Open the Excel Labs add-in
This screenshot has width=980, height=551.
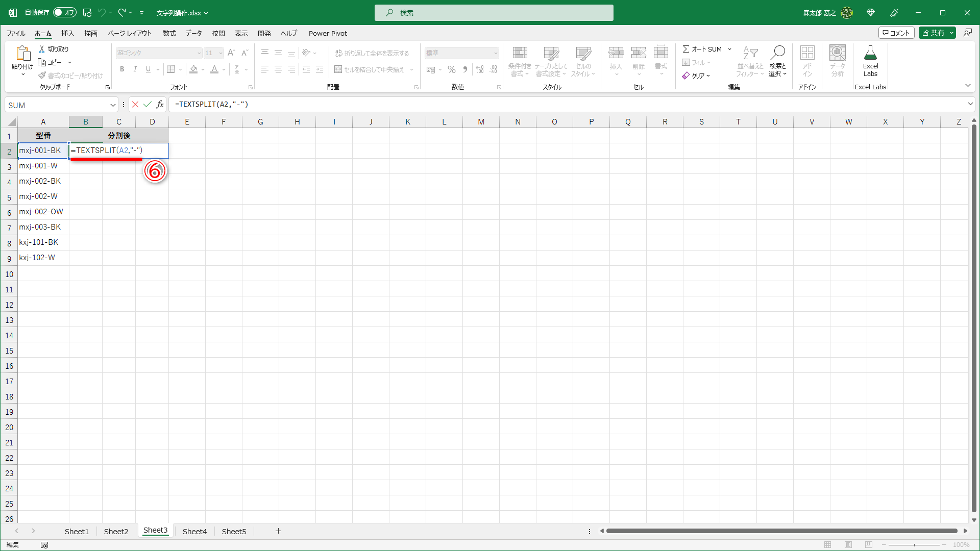pyautogui.click(x=870, y=61)
